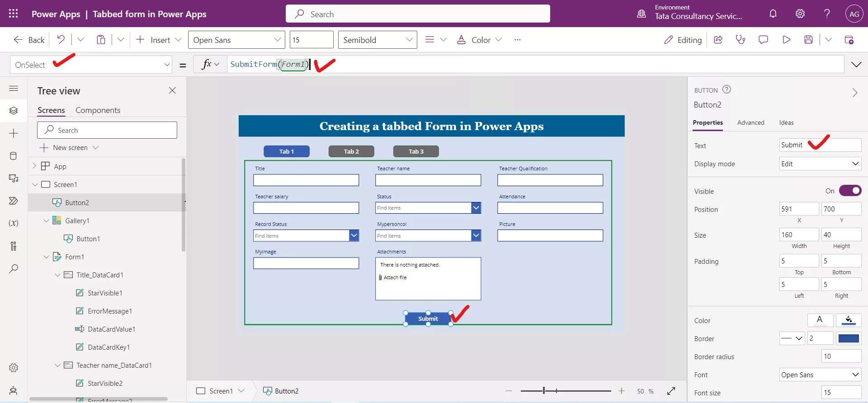Click the top Search box
Screen dimensions: 868x403
point(418,14)
